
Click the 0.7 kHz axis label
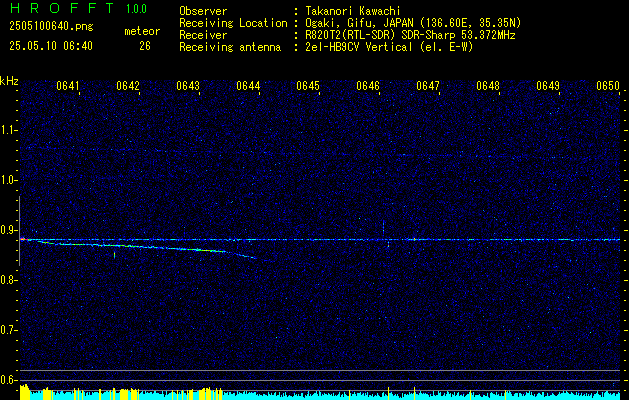[9, 330]
